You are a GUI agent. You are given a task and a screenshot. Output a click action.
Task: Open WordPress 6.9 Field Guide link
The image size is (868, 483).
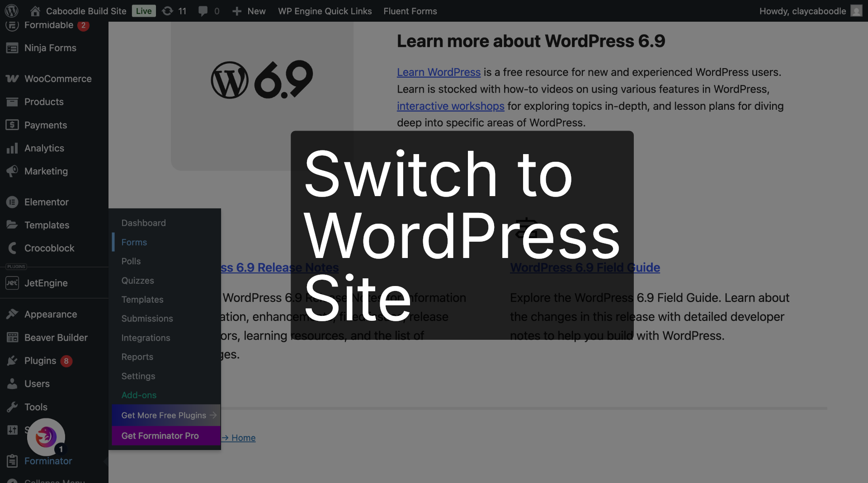click(x=585, y=267)
